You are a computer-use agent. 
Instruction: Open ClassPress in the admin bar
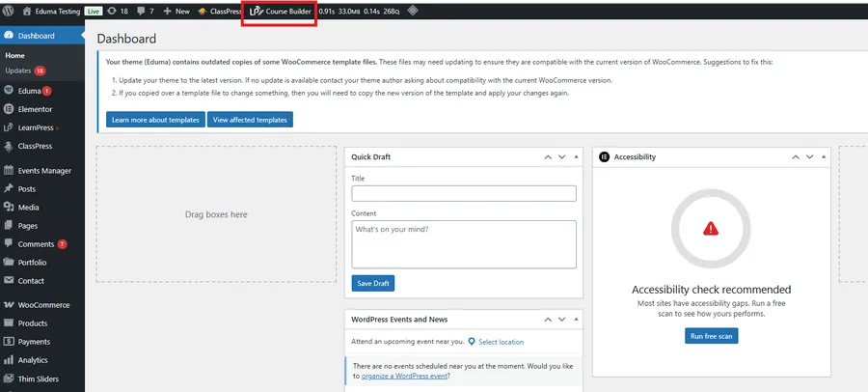(219, 11)
